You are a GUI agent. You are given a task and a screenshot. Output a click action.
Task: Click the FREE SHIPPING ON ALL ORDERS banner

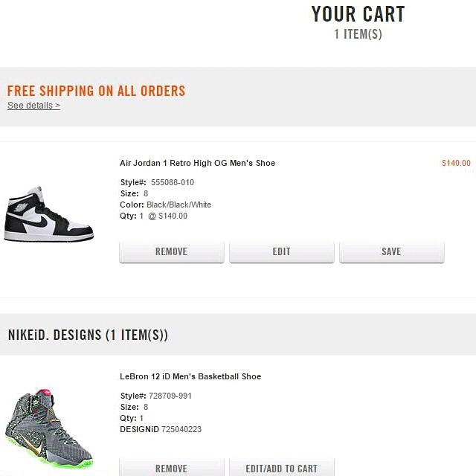pyautogui.click(x=96, y=91)
